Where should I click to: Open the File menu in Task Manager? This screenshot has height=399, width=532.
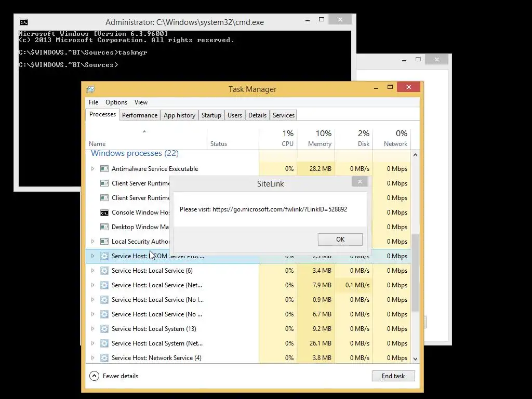tap(94, 102)
